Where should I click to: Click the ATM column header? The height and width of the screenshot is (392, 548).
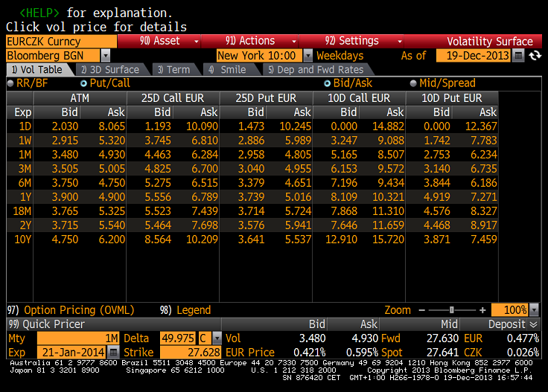pos(80,98)
